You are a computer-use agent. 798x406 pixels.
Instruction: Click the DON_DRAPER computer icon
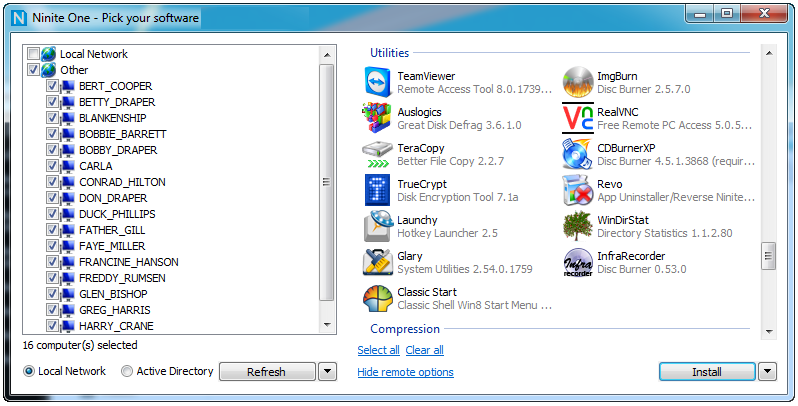67,198
